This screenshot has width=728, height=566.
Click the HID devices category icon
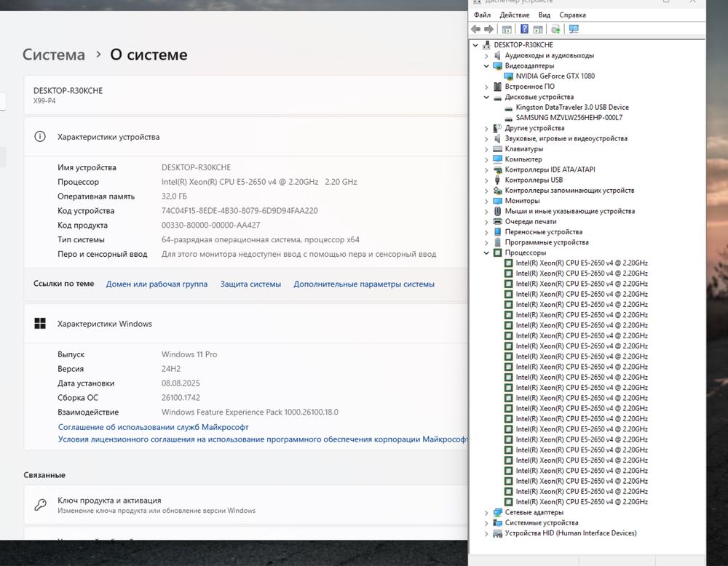coord(497,533)
